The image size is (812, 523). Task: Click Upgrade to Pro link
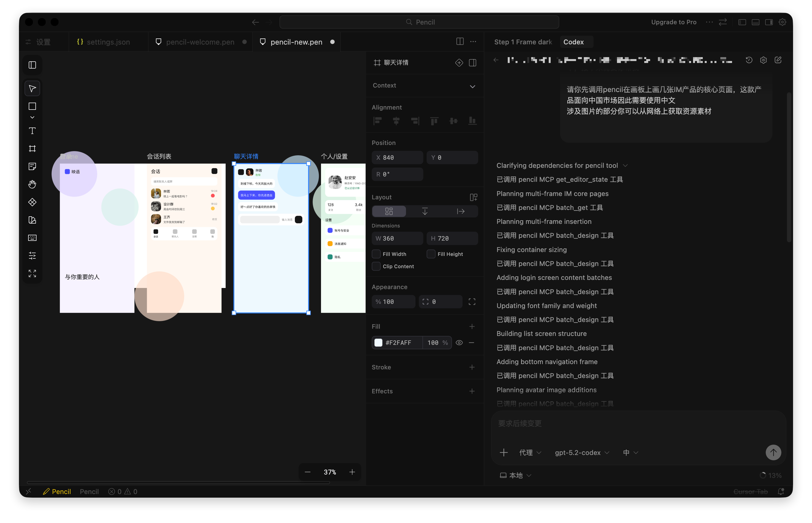click(x=674, y=22)
